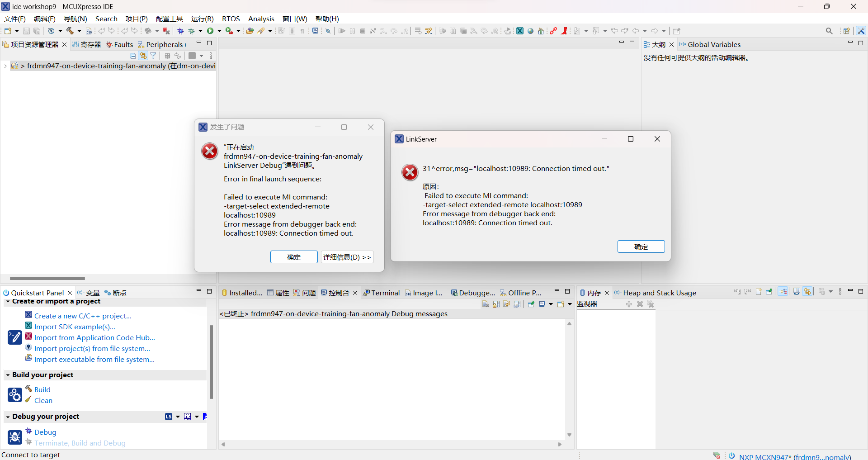Collapse the Build your project section
The width and height of the screenshot is (868, 460).
8,375
